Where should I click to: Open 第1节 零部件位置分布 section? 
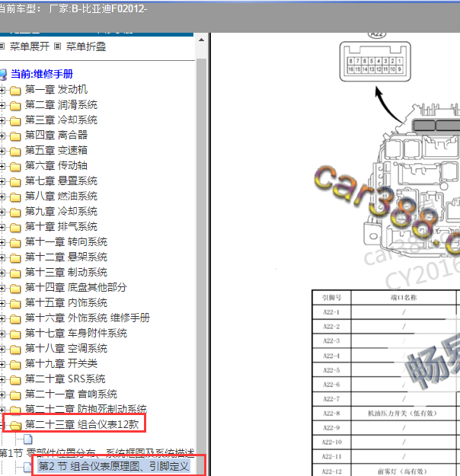[97, 454]
